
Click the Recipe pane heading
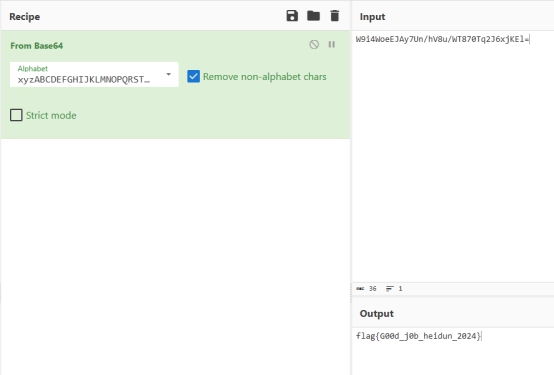[24, 17]
